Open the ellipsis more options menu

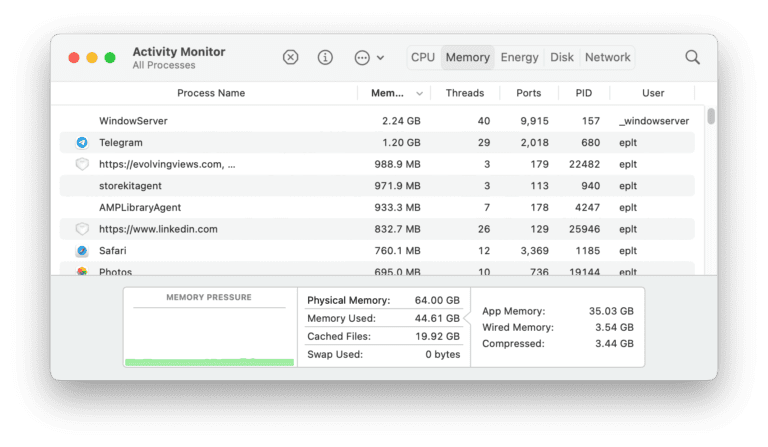pyautogui.click(x=362, y=58)
